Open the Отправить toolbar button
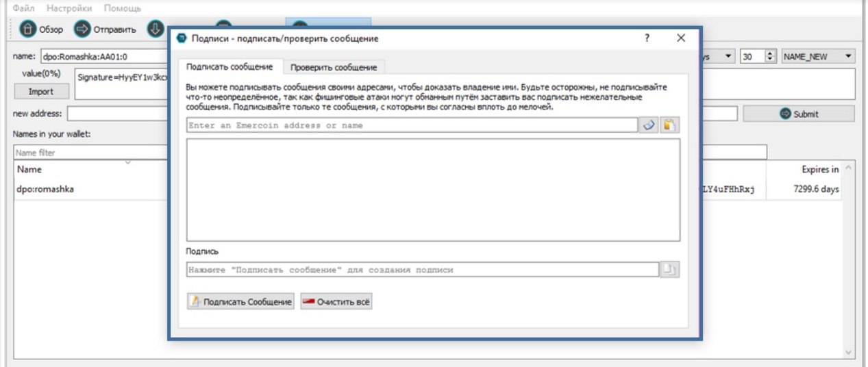 pyautogui.click(x=105, y=29)
